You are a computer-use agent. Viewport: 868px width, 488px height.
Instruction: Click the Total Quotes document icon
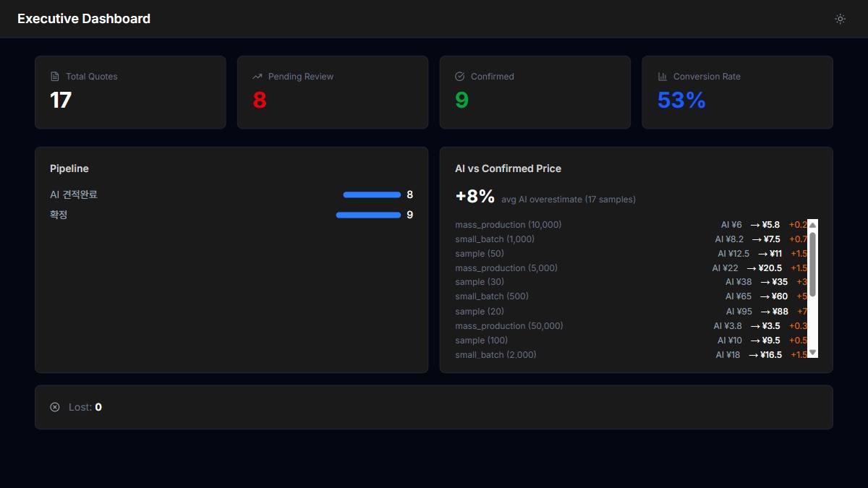(55, 77)
